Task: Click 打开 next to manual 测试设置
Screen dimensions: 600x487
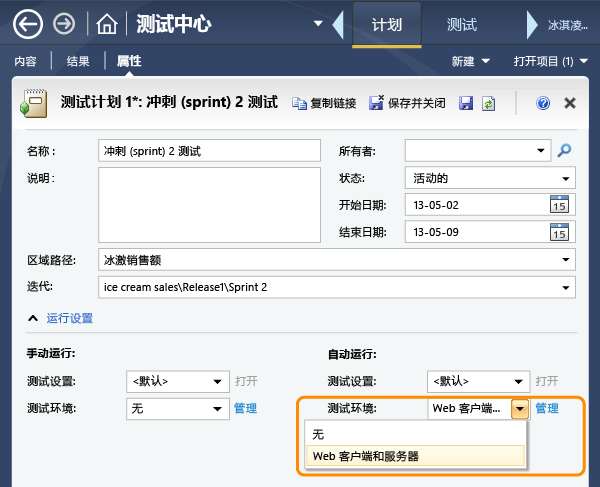Action: 246,381
